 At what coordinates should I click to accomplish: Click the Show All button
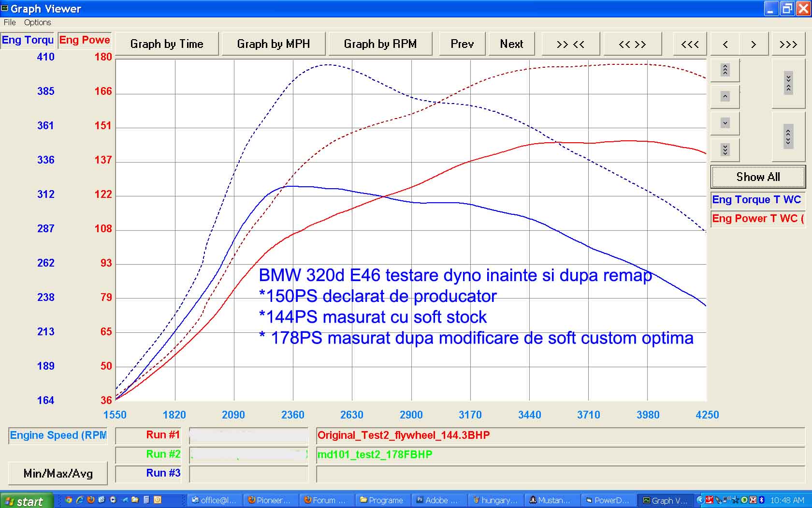(x=758, y=177)
